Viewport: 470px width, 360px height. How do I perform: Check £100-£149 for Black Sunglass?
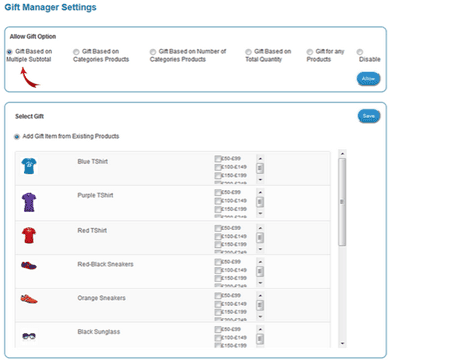pyautogui.click(x=218, y=338)
